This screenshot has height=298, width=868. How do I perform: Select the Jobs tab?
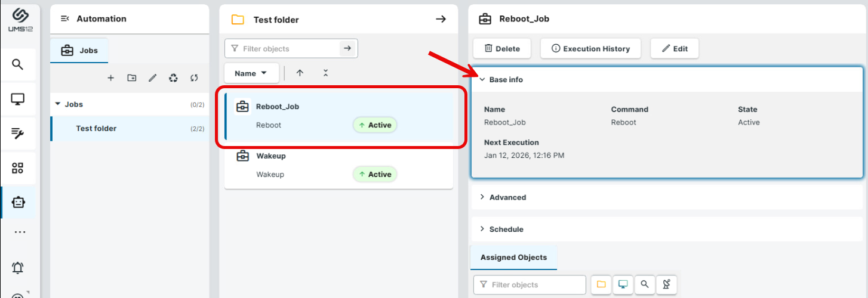tap(79, 51)
